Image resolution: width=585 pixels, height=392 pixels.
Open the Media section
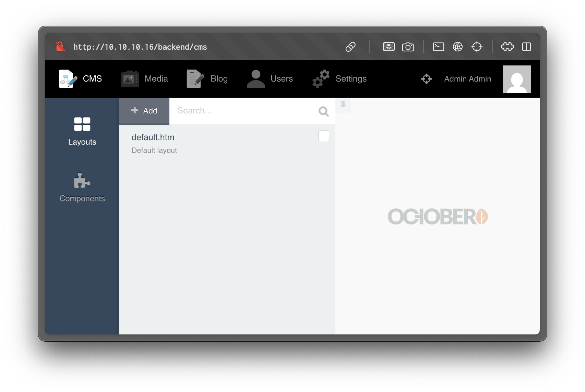tap(144, 79)
